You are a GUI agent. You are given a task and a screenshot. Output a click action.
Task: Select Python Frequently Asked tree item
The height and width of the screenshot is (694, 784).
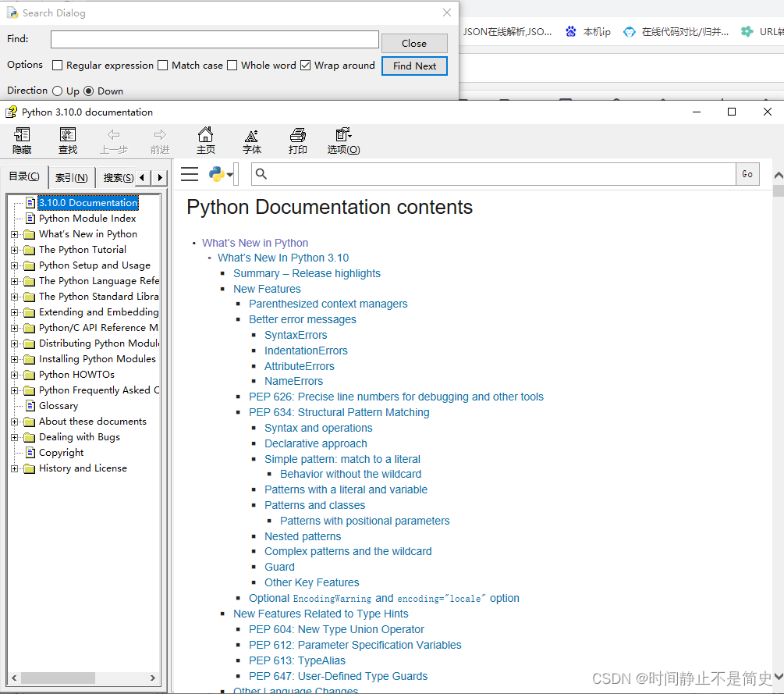coord(99,390)
